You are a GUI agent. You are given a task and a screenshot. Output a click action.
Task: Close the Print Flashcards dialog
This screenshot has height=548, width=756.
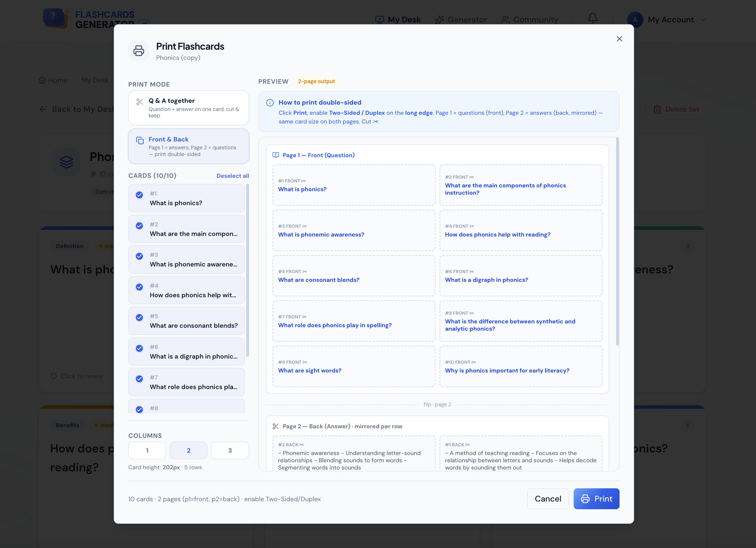click(619, 39)
